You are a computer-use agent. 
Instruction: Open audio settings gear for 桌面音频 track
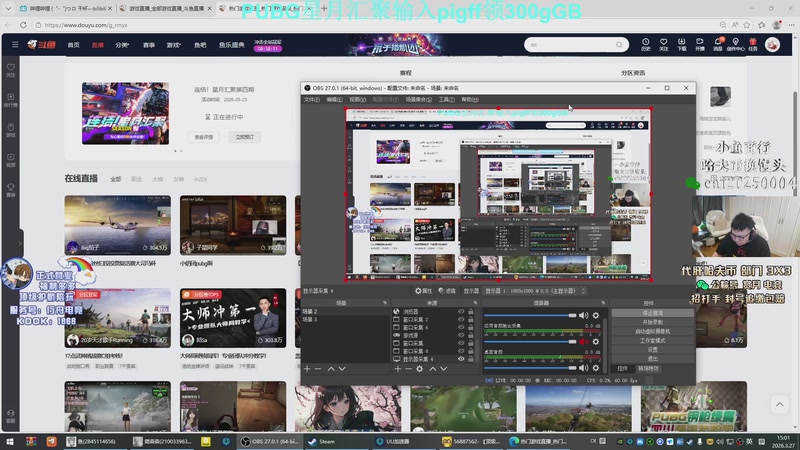click(x=595, y=368)
